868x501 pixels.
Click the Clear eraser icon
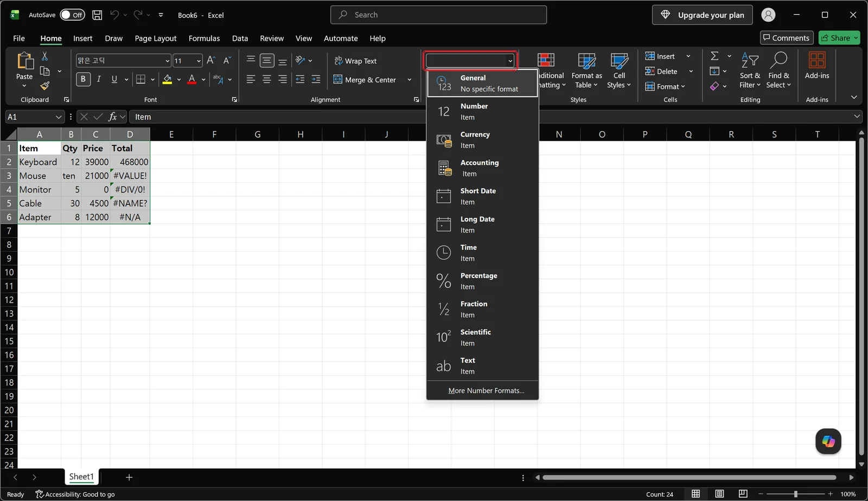pyautogui.click(x=715, y=86)
